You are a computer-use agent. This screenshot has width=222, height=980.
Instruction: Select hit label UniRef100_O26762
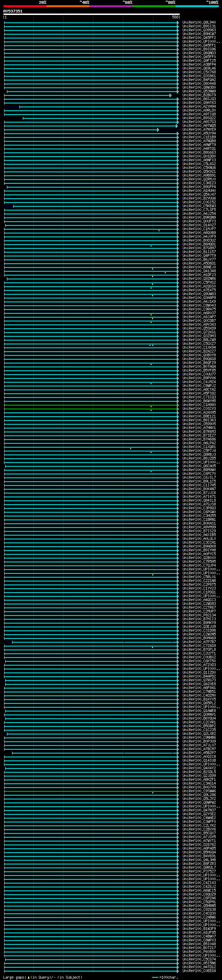click(x=199, y=844)
